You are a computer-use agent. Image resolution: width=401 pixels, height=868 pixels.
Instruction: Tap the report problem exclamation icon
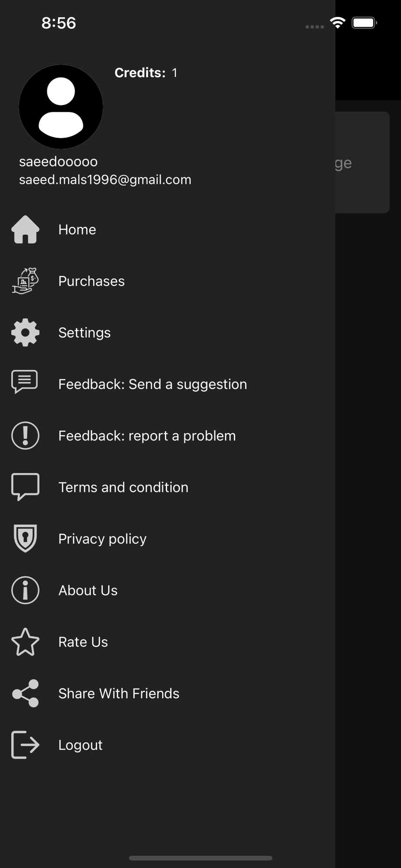point(25,435)
